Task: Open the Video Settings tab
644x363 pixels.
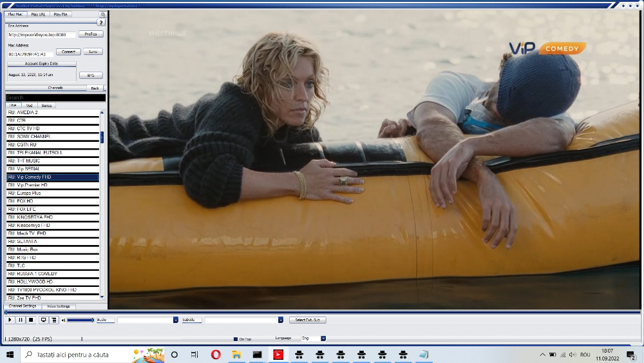Action: [59, 306]
